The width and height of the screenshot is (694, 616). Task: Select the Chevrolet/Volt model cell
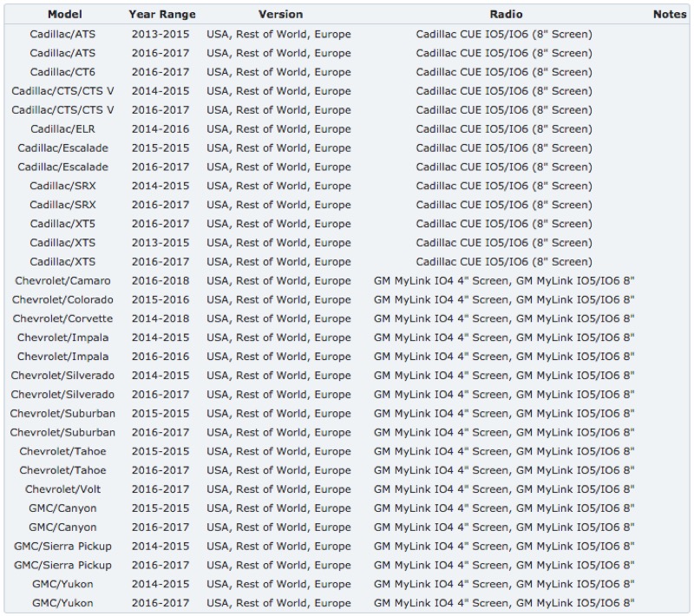[62, 489]
